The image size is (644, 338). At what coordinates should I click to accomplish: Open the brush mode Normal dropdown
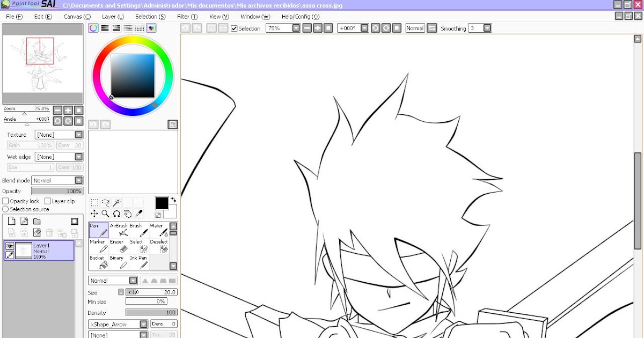pos(133,281)
